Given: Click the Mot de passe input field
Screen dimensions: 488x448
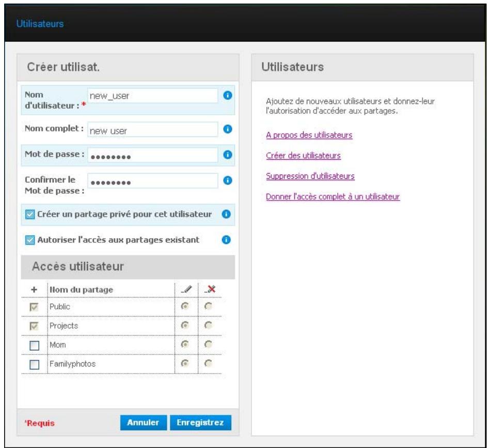Looking at the screenshot, I should 152,155.
